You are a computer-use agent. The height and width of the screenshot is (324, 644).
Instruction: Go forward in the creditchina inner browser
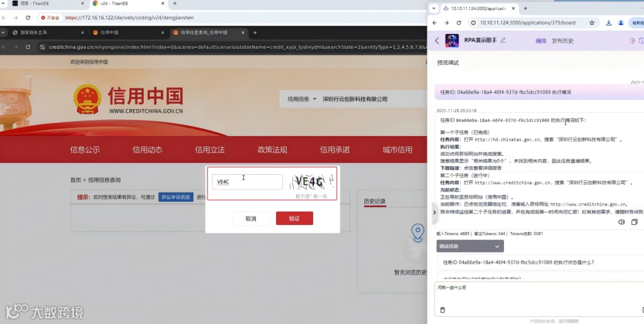tap(16, 47)
